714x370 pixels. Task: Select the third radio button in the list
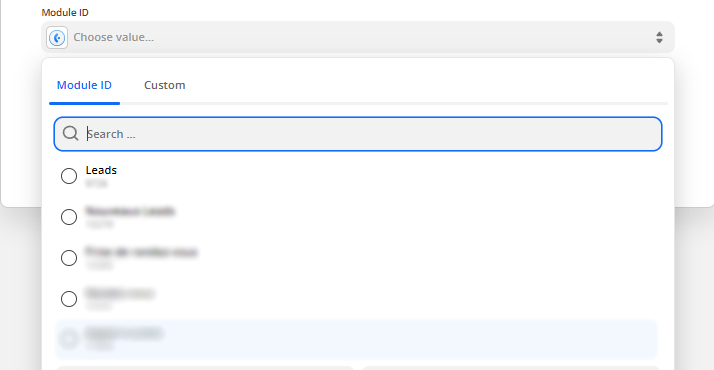tap(69, 258)
